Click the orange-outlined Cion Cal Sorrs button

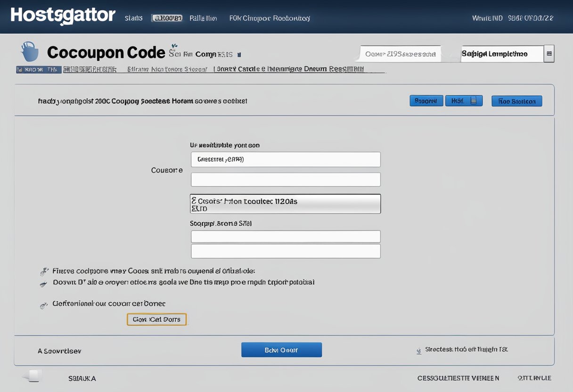(156, 319)
